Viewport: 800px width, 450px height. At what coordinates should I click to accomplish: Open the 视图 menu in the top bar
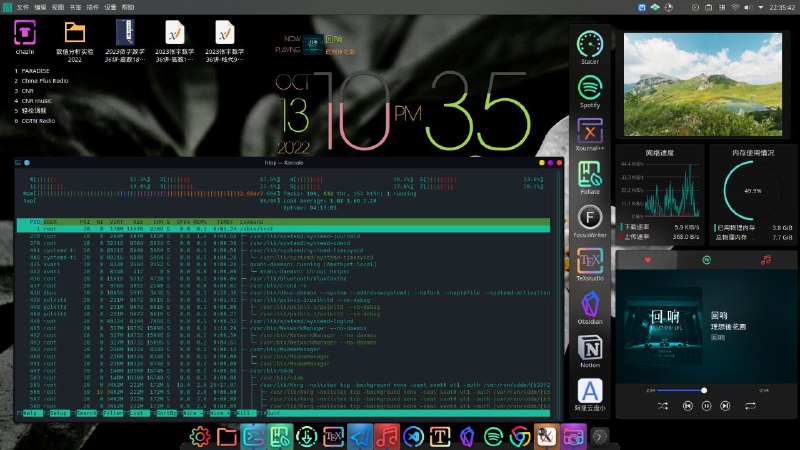click(x=57, y=7)
